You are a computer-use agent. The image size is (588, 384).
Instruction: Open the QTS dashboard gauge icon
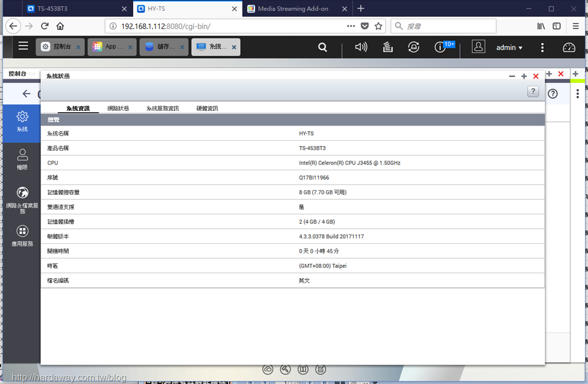(569, 47)
